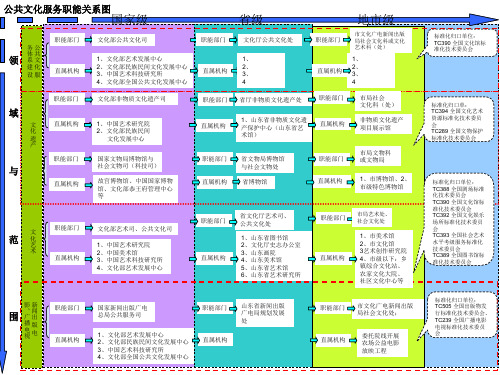This screenshot has height=375, width=500.
Task: Click the 职能部门 label beside 文化部公共文化司
Action: [67, 40]
